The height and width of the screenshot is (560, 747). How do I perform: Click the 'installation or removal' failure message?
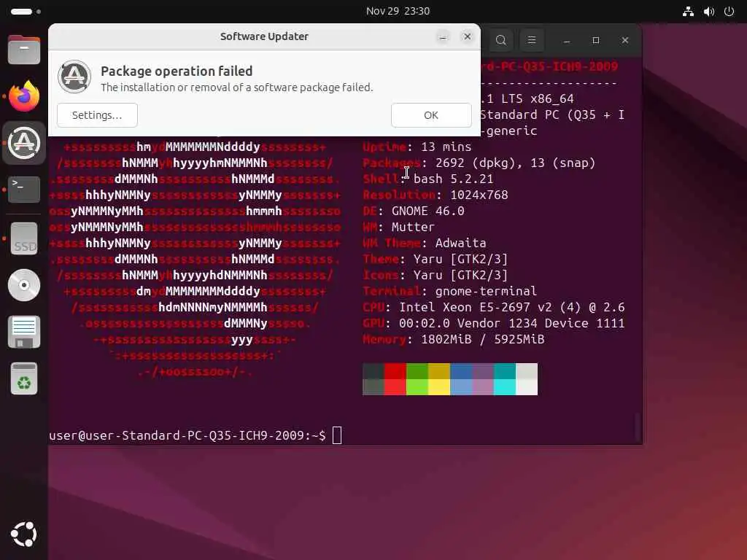237,87
